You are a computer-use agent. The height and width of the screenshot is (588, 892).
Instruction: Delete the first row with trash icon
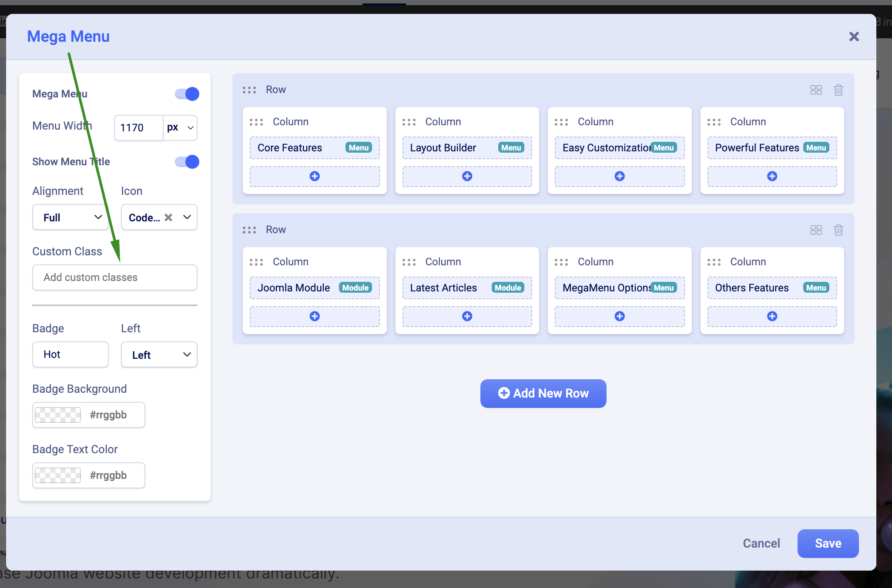[x=838, y=90]
